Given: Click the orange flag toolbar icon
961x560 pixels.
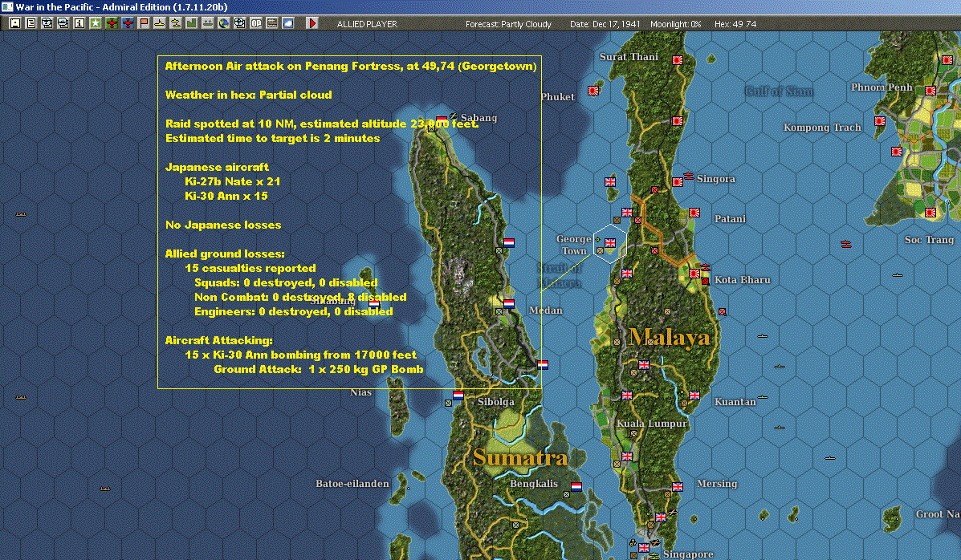Looking at the screenshot, I should pos(144,23).
